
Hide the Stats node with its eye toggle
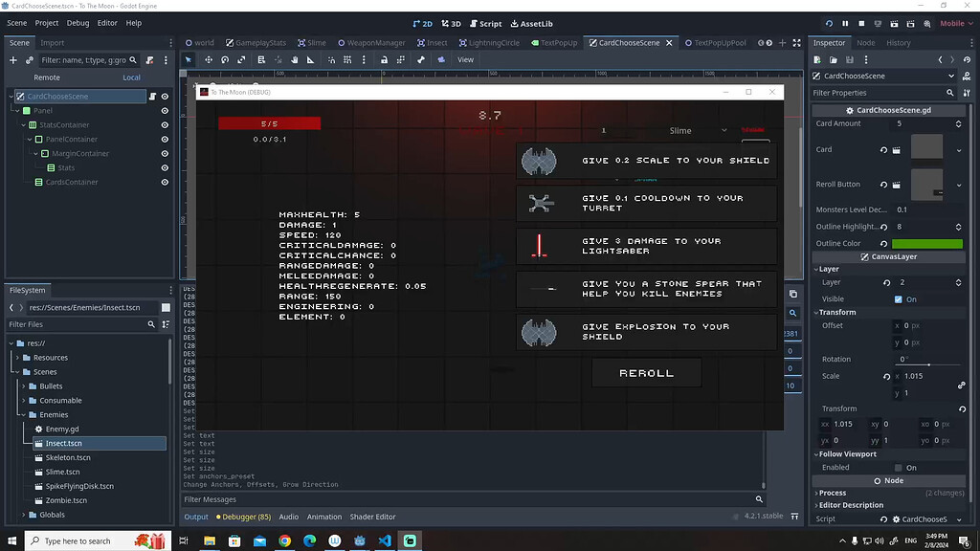(x=165, y=167)
